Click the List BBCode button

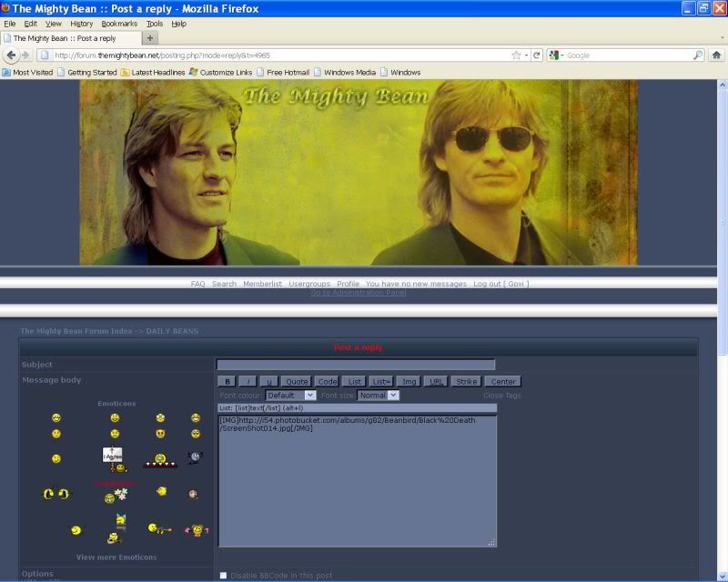tap(354, 382)
